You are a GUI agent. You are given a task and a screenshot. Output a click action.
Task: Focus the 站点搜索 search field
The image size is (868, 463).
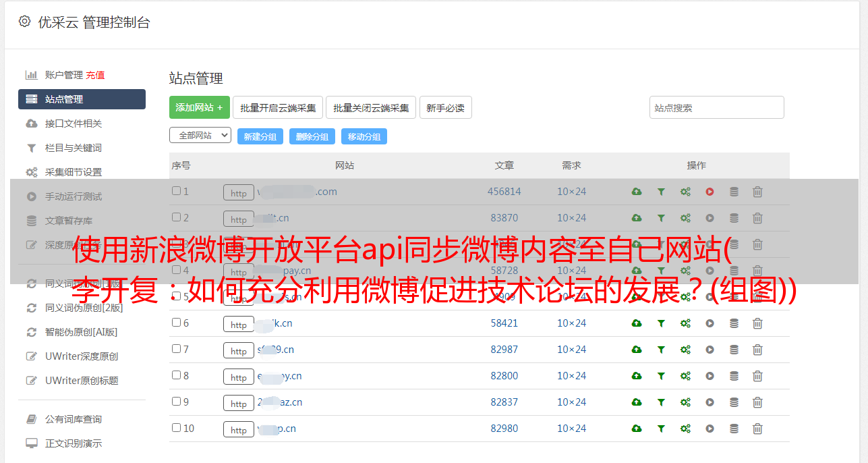(x=716, y=107)
